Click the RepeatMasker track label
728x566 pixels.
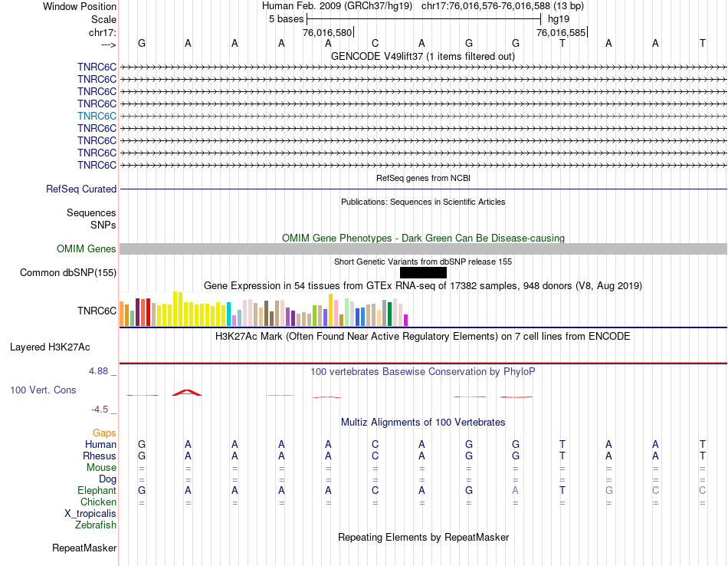[84, 548]
